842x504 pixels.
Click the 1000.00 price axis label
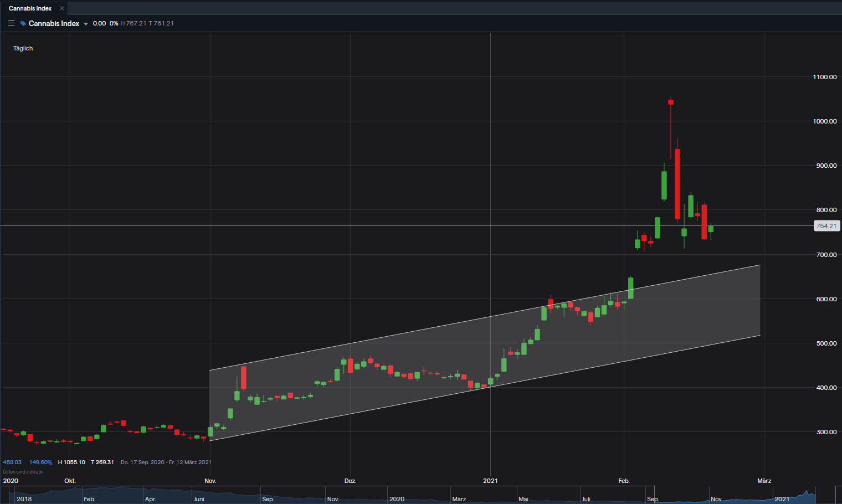point(824,121)
